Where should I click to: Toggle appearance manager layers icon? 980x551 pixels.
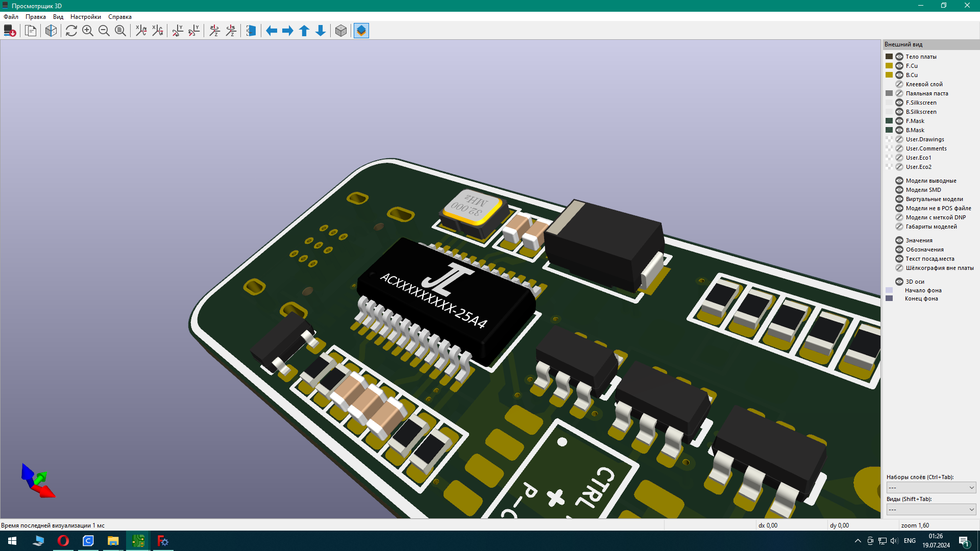[x=361, y=31]
